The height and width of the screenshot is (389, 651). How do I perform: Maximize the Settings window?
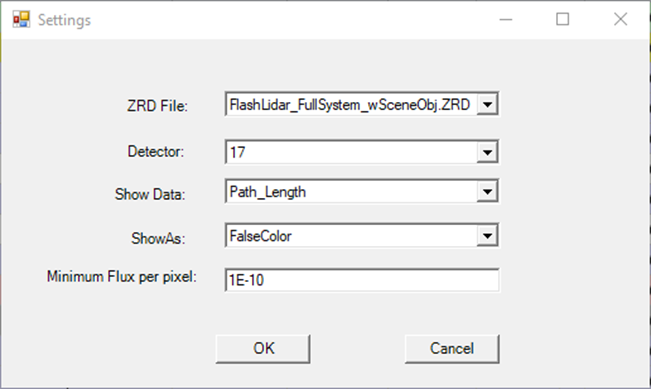(563, 20)
